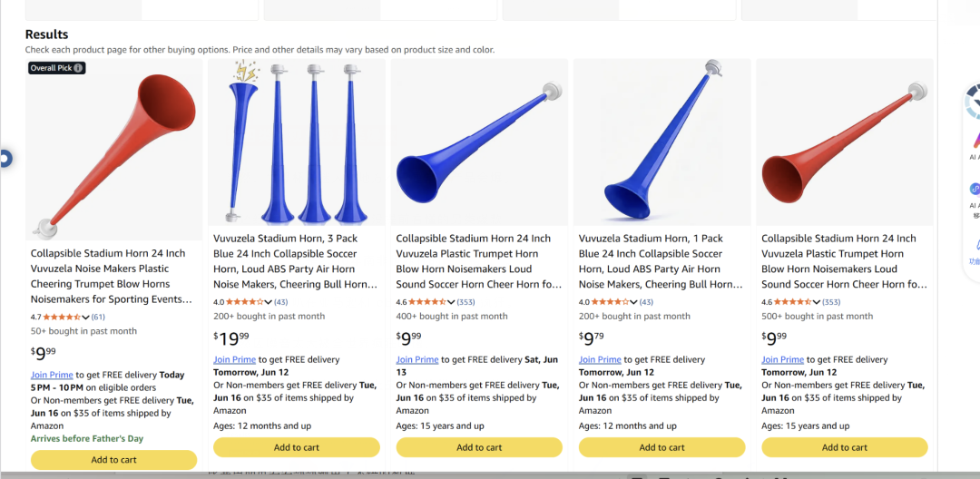Expand rating chevron on 3 Pack Blue Vuvuzela

[268, 302]
